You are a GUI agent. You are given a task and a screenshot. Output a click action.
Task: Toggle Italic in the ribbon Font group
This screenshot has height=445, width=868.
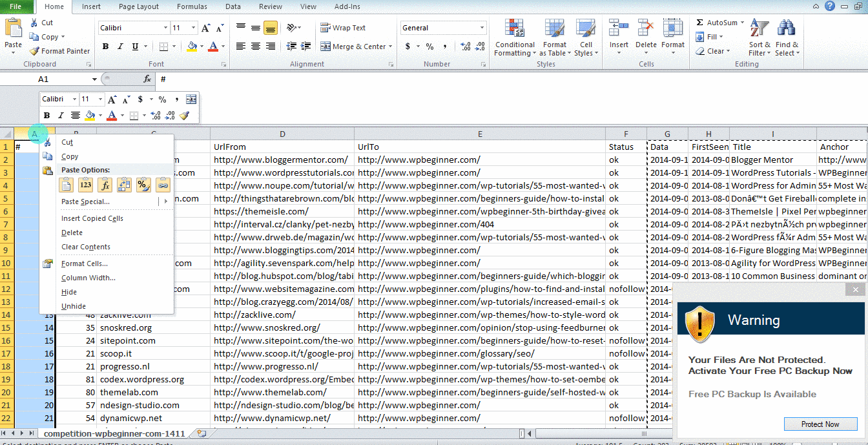(x=120, y=47)
